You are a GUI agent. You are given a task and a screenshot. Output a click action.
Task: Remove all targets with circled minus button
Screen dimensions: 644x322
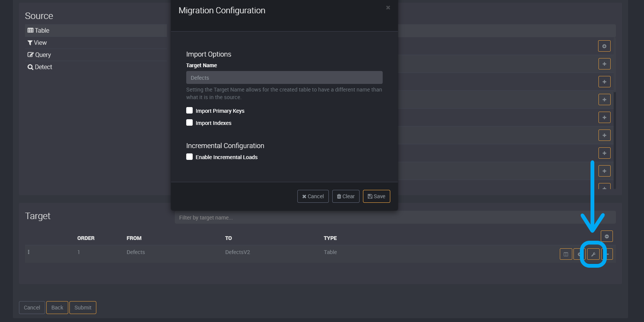coord(607,236)
